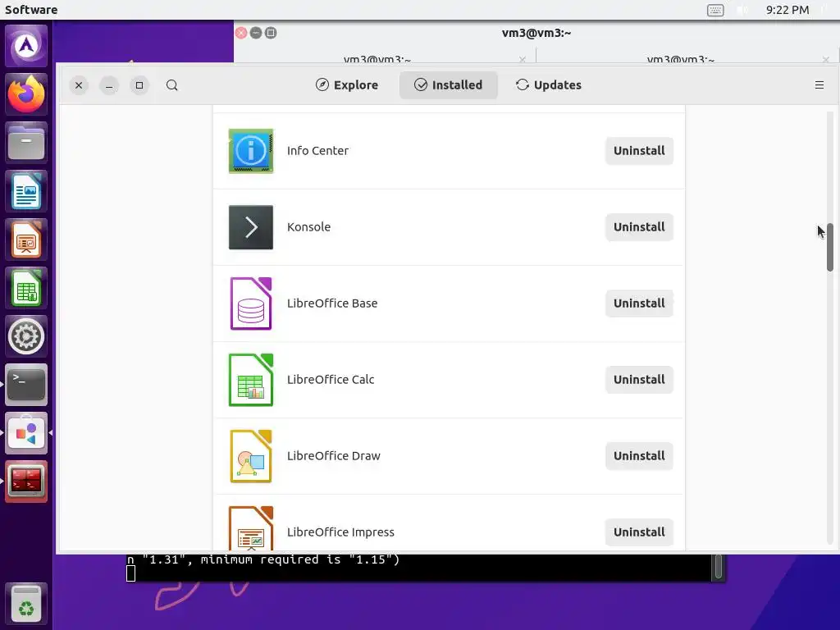Open LibreOffice Writer from the dock
This screenshot has width=840, height=630.
click(x=26, y=191)
